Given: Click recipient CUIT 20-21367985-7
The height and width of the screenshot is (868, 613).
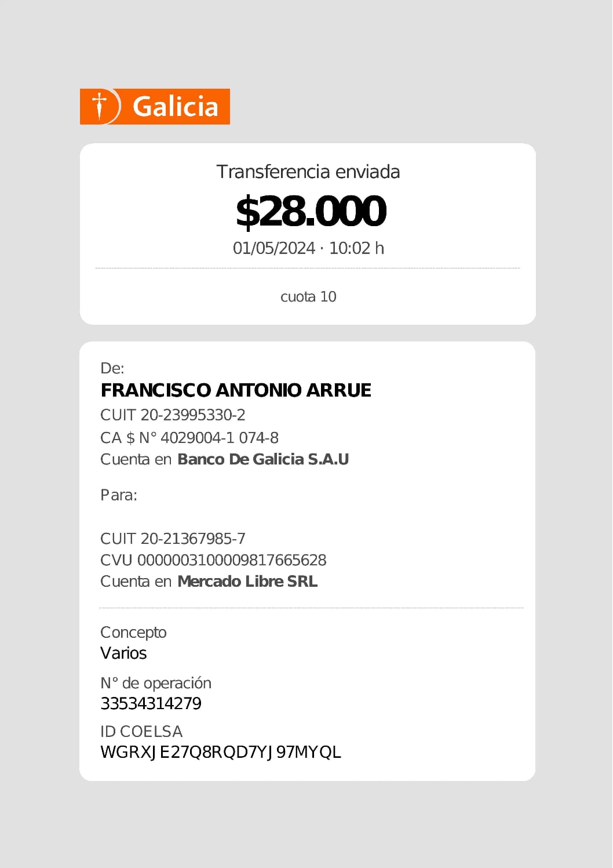Looking at the screenshot, I should click(173, 539).
